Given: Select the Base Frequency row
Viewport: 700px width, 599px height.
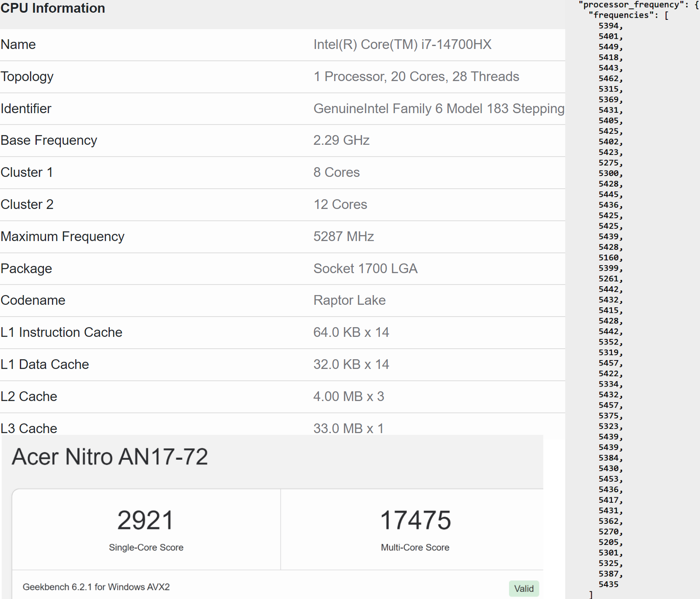Looking at the screenshot, I should pyautogui.click(x=49, y=140).
